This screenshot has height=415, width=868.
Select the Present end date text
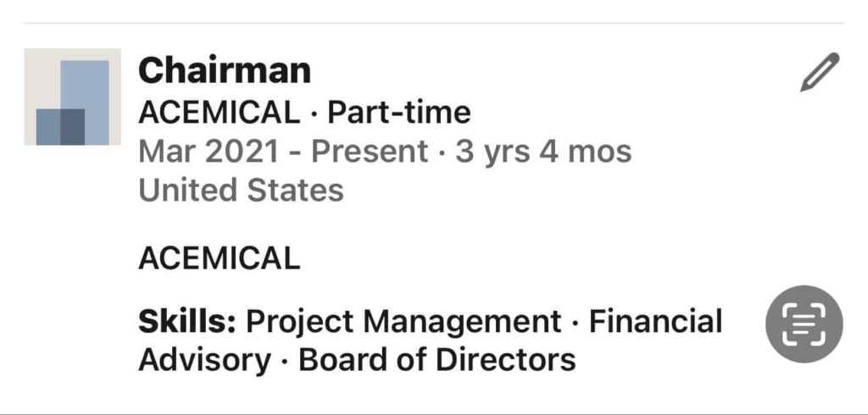coord(370,152)
